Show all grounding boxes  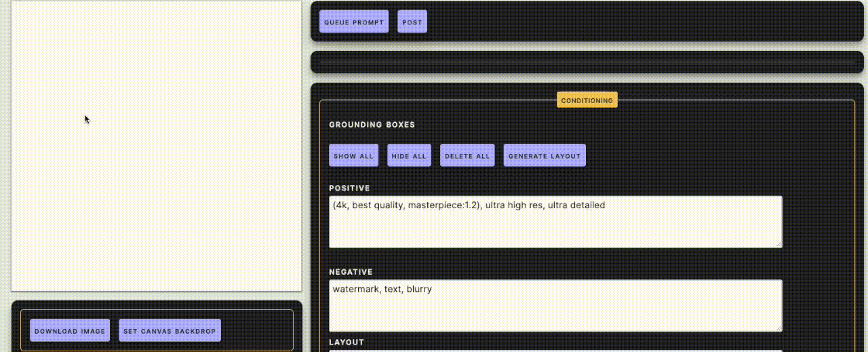click(x=353, y=155)
